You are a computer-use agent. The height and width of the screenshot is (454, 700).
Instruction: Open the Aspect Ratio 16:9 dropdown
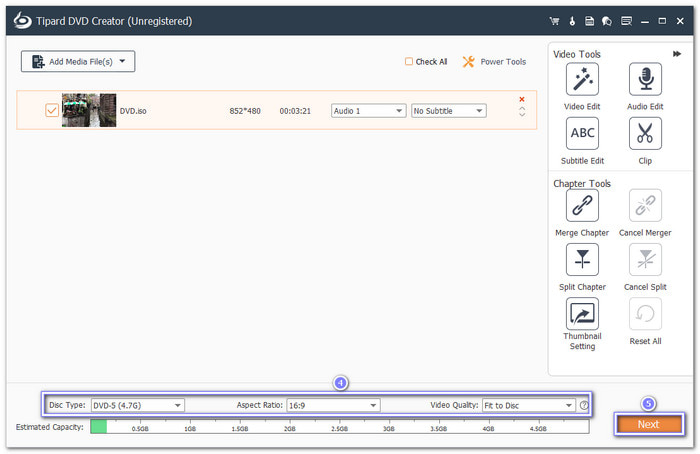point(333,405)
